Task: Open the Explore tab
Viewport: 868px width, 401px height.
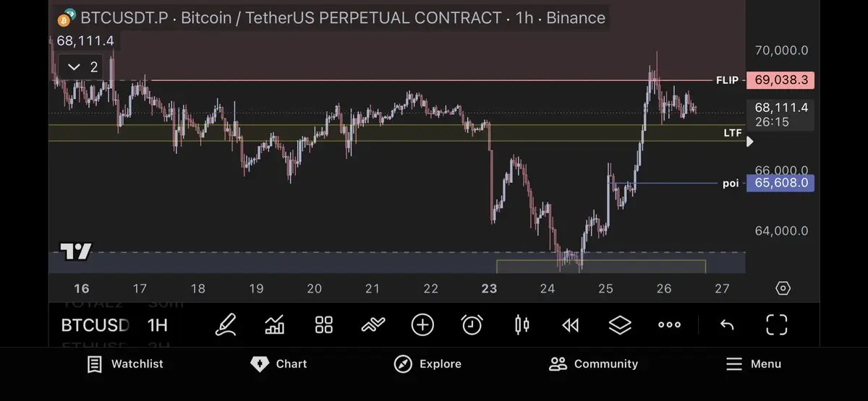Action: click(x=427, y=364)
